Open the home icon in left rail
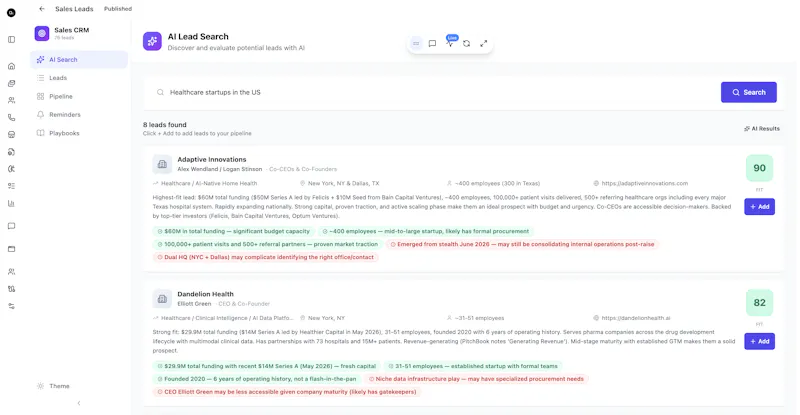This screenshot has height=415, width=800. pyautogui.click(x=11, y=66)
